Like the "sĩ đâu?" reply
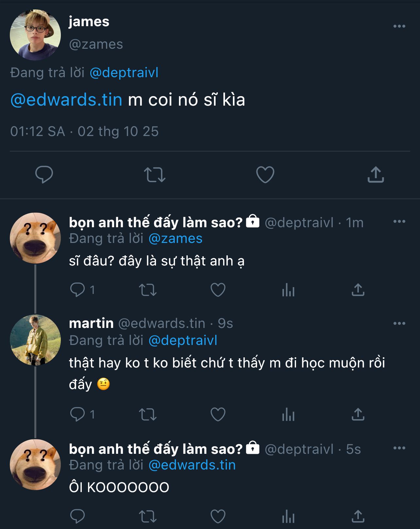The image size is (420, 529). pyautogui.click(x=218, y=290)
